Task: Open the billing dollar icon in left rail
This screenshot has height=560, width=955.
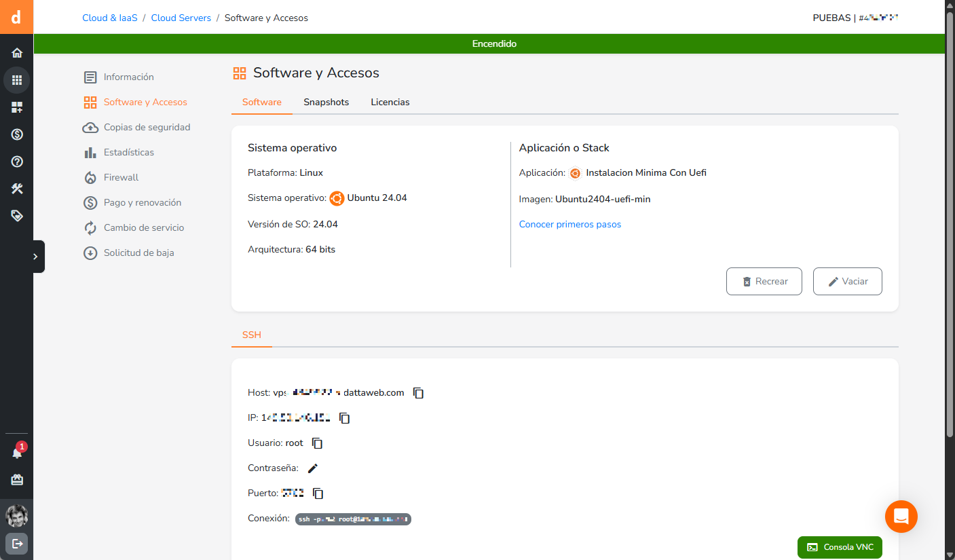Action: [x=17, y=134]
